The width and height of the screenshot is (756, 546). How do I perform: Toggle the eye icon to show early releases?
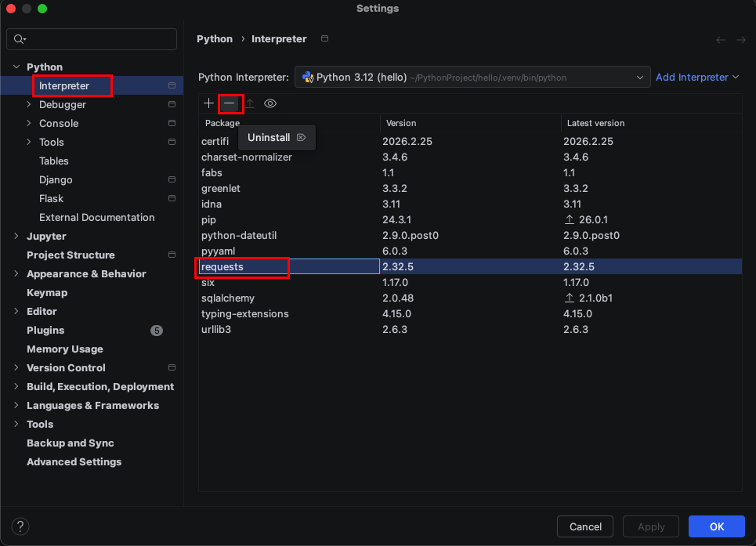[x=270, y=103]
